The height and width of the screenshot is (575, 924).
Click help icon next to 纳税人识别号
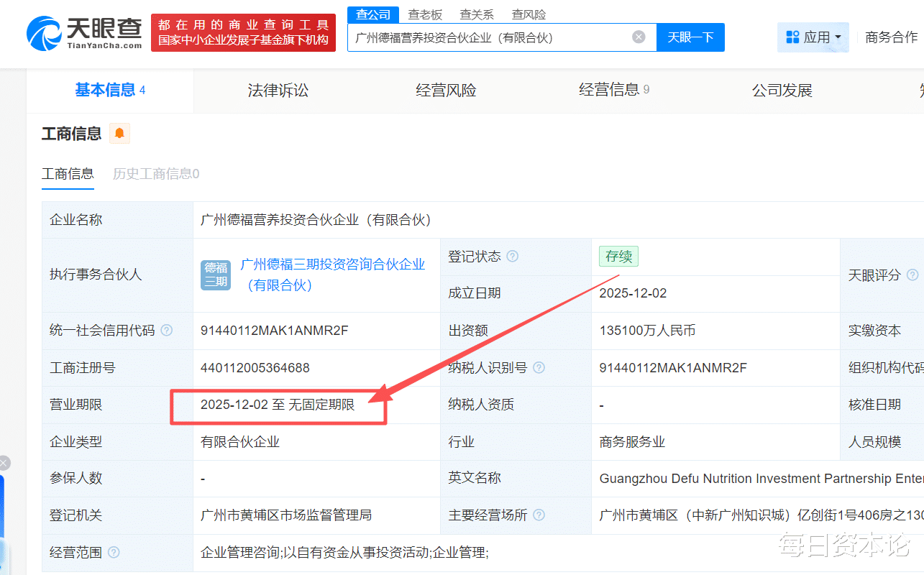[539, 368]
